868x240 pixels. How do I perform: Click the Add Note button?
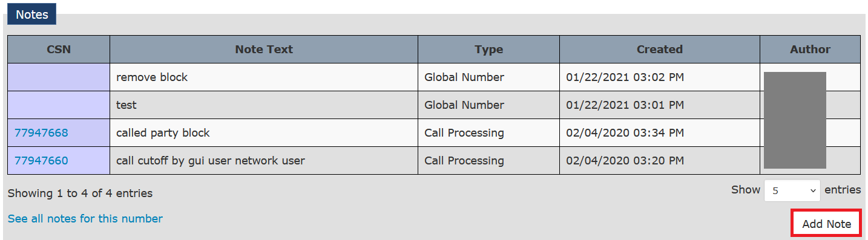click(x=826, y=224)
